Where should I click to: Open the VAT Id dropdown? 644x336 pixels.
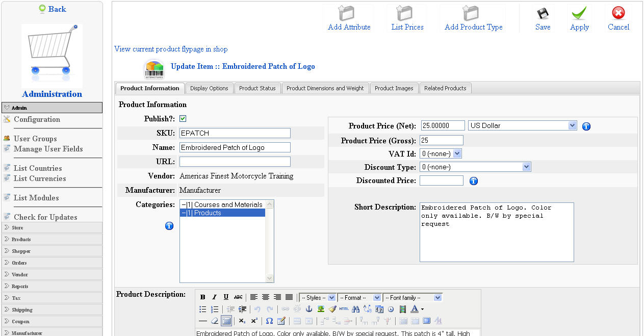441,153
